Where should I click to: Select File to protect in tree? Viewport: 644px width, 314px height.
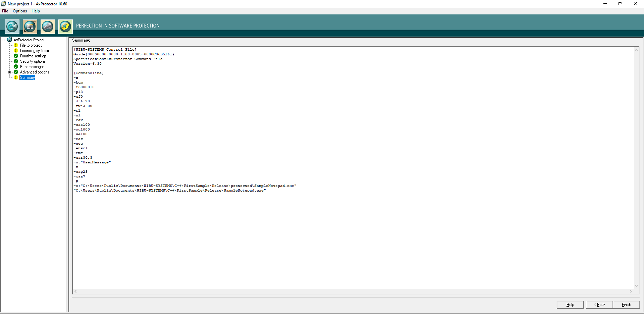(31, 45)
